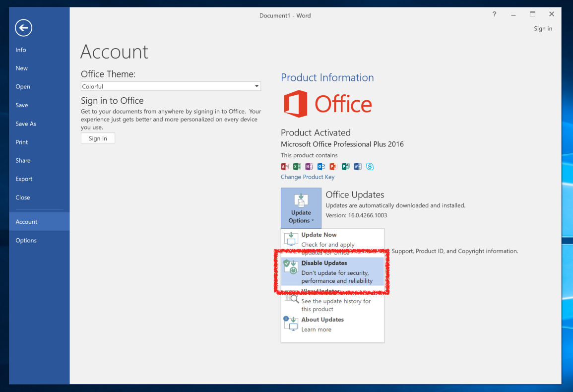The height and width of the screenshot is (392, 573).
Task: Click the Outlook app icon
Action: pos(321,167)
